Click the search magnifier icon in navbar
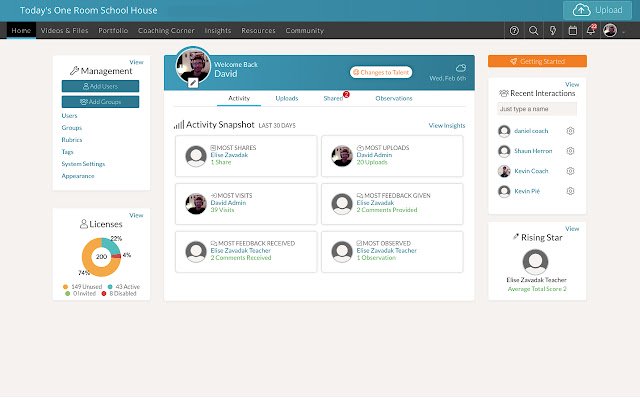Image resolution: width=640 pixels, height=400 pixels. tap(533, 31)
